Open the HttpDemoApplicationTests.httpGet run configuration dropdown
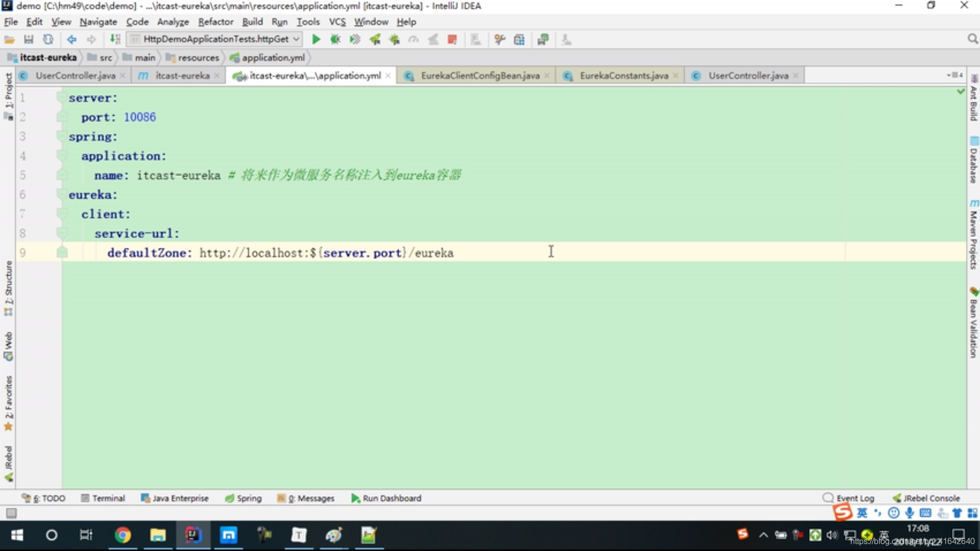 [214, 39]
